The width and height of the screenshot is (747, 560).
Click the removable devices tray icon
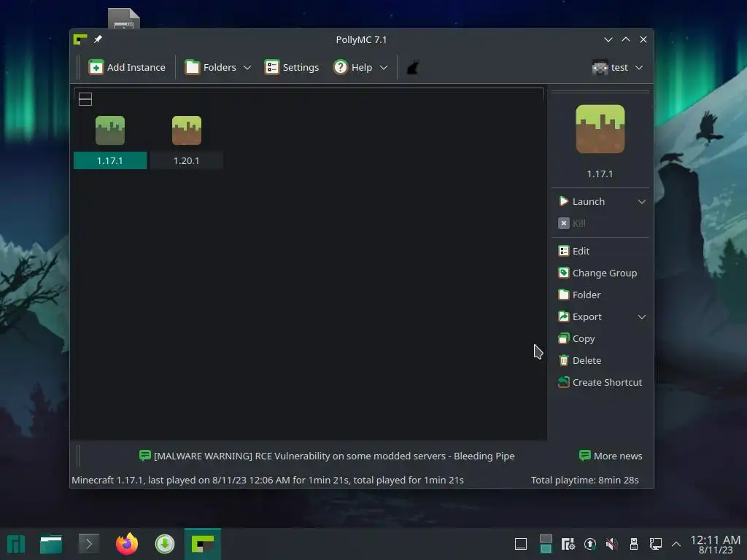[634, 544]
